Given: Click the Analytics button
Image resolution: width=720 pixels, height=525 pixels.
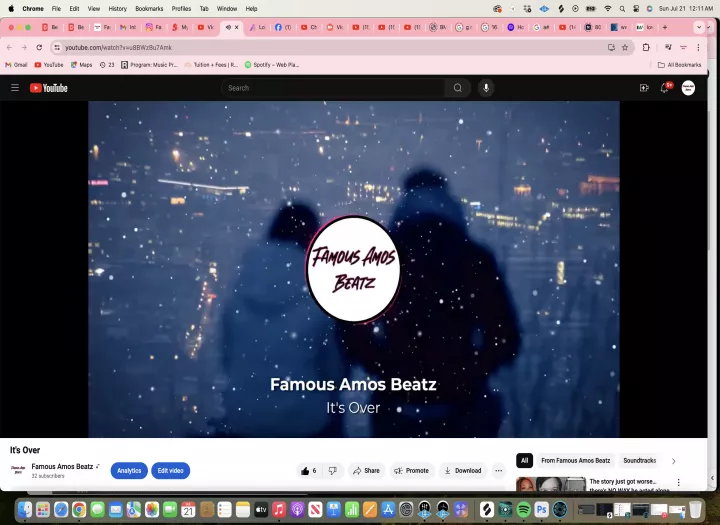Looking at the screenshot, I should [x=129, y=470].
